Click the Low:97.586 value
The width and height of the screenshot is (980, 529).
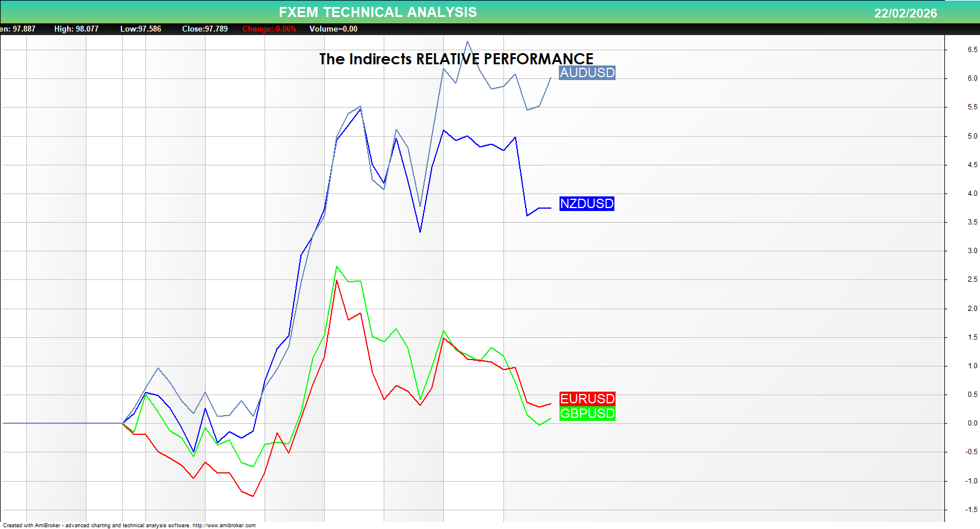[140, 28]
